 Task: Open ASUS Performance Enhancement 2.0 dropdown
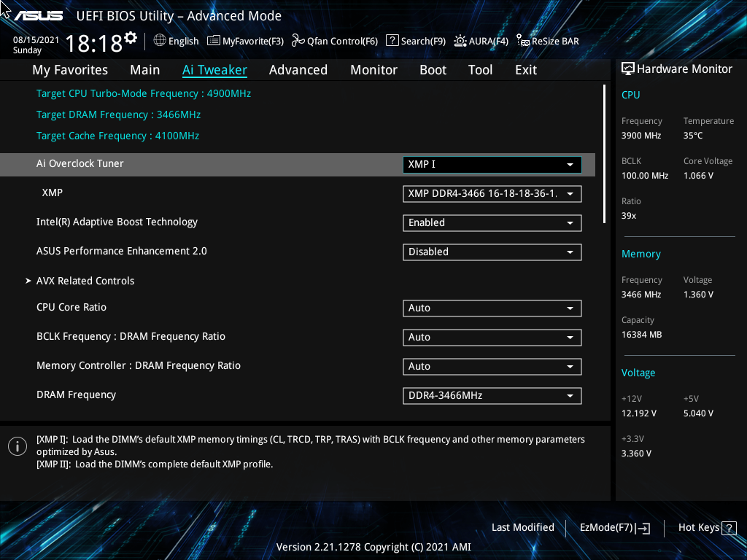click(x=492, y=252)
